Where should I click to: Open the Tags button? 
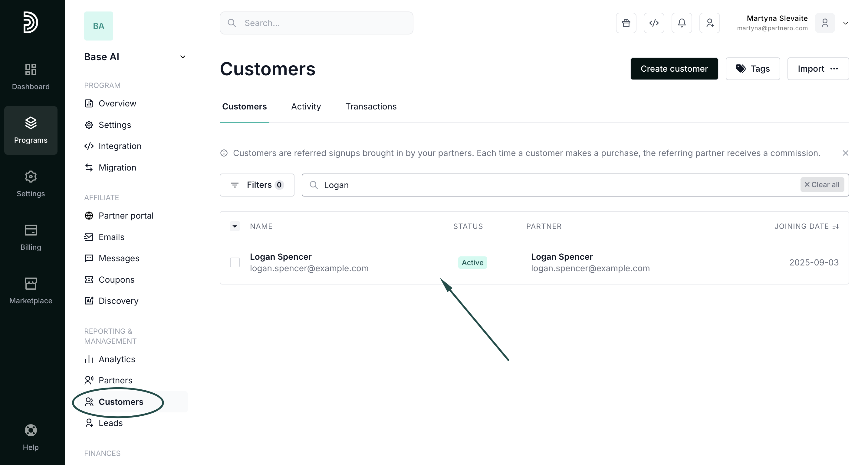click(x=753, y=69)
